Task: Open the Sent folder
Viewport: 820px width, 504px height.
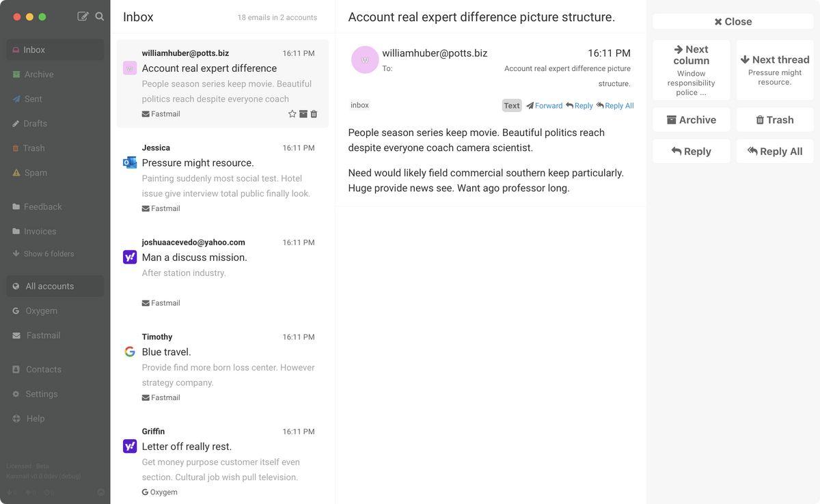Action: pyautogui.click(x=33, y=99)
